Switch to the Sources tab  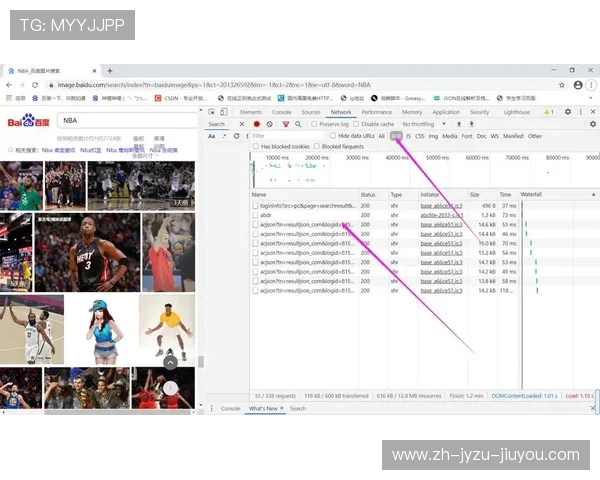click(311, 112)
